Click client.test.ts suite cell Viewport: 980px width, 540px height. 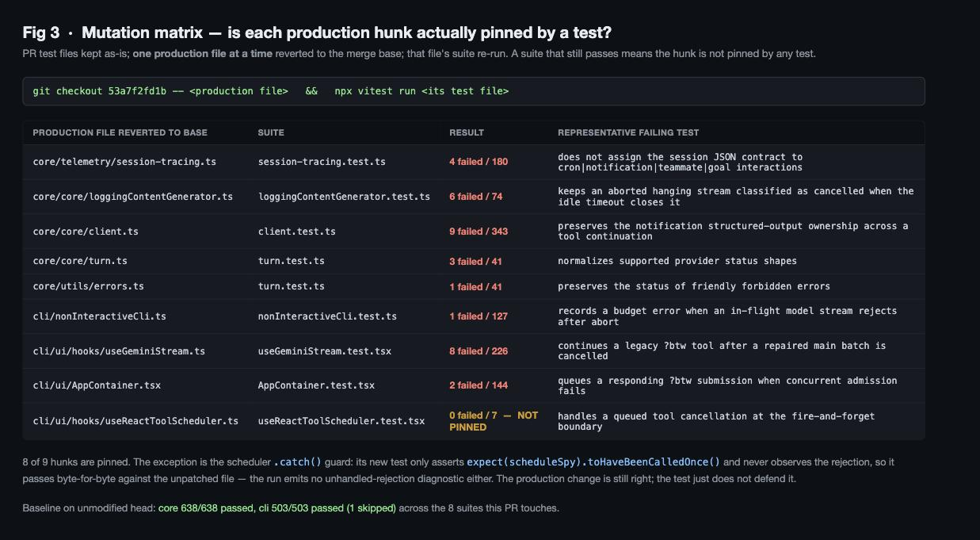[296, 232]
